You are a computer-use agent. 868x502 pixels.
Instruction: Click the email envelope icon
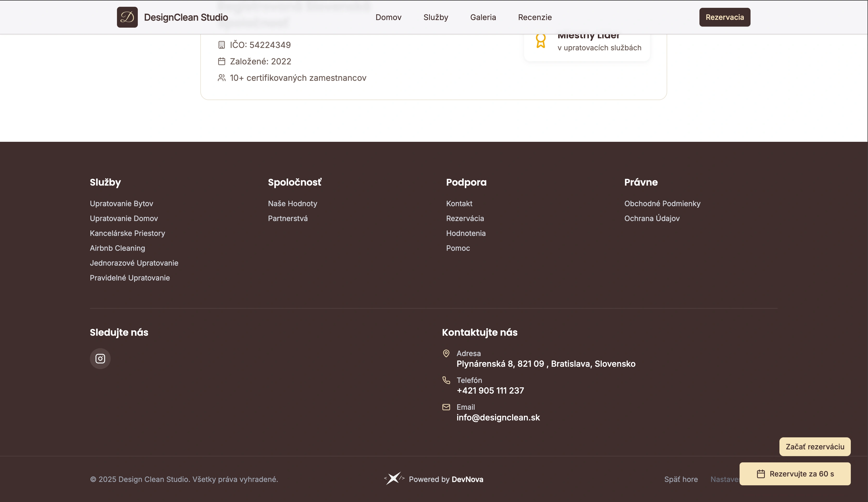pyautogui.click(x=446, y=407)
